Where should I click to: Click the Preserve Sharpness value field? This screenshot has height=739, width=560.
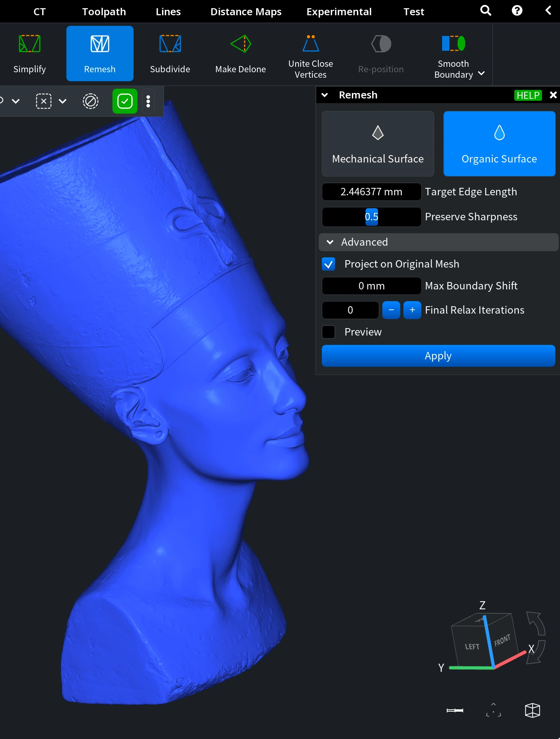click(371, 217)
